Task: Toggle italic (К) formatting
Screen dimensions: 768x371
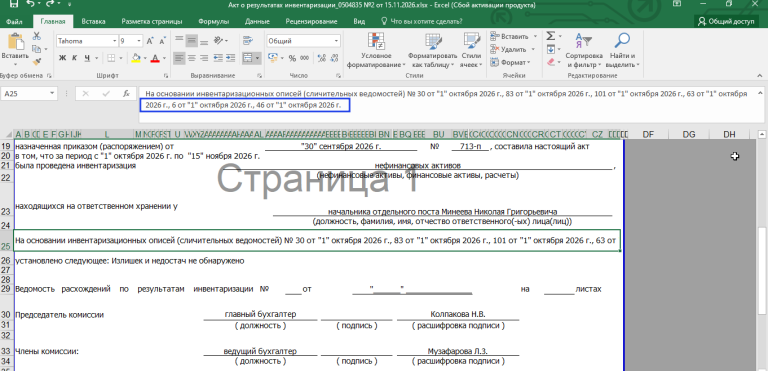Action: coord(75,58)
